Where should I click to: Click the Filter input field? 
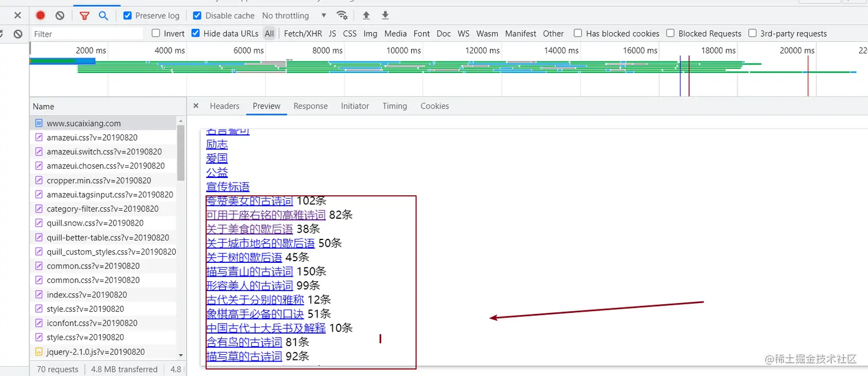87,34
